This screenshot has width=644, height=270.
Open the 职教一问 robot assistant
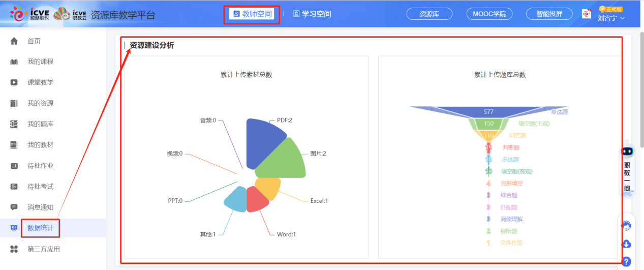[x=627, y=170]
